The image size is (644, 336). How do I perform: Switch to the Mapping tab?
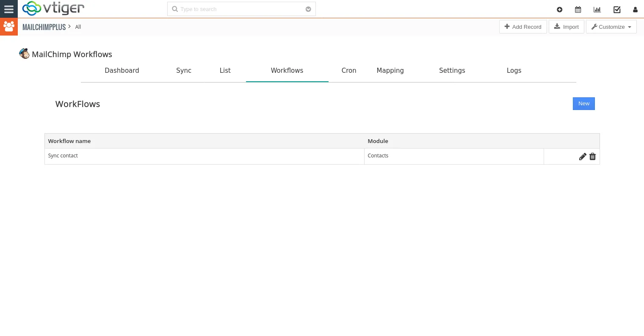[x=390, y=71]
